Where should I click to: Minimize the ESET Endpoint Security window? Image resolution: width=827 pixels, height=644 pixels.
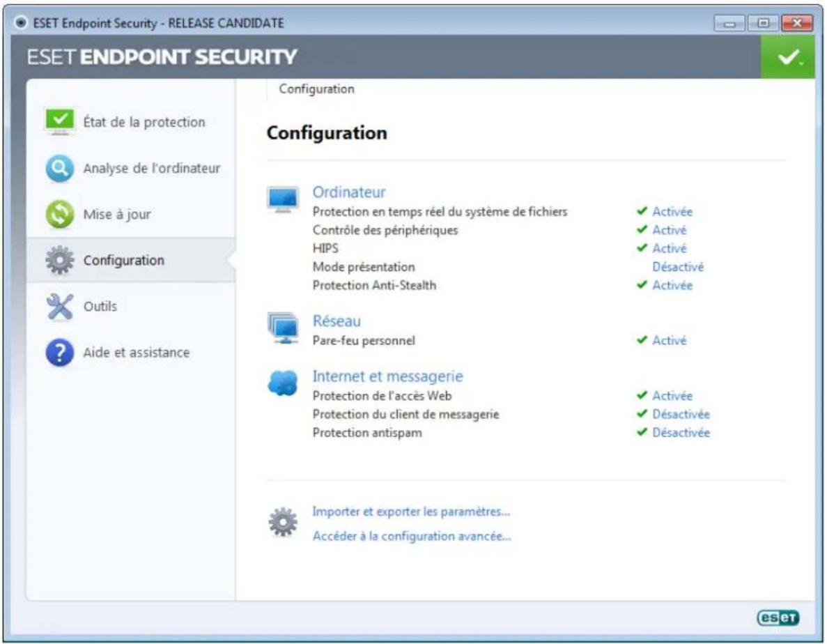coord(729,23)
